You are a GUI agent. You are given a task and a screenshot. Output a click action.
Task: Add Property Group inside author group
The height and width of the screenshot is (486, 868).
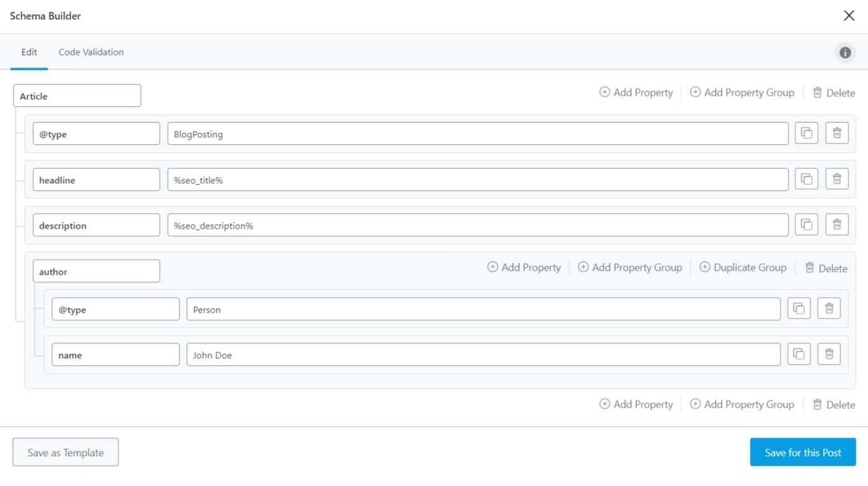[x=630, y=267]
